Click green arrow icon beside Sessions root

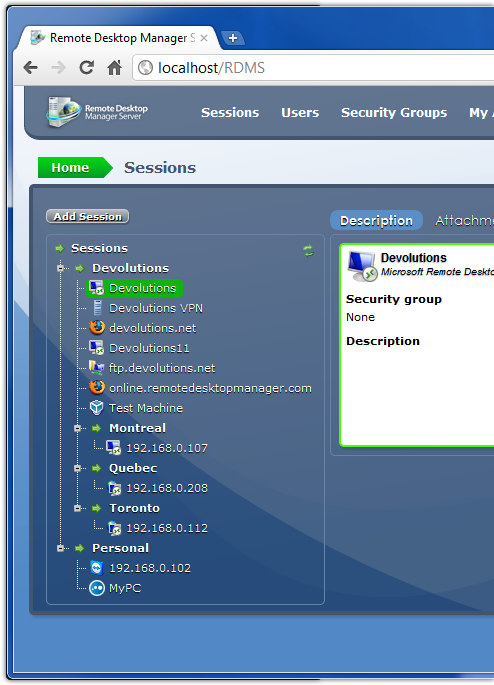(x=60, y=249)
